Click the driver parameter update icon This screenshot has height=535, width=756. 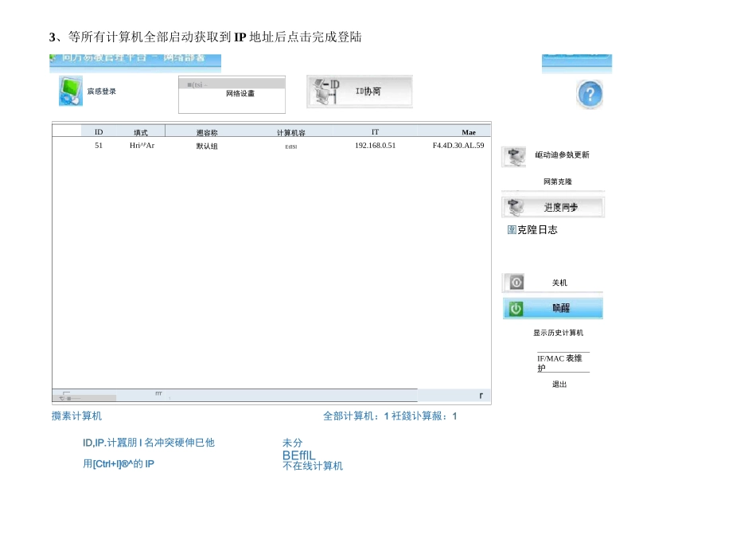point(514,156)
